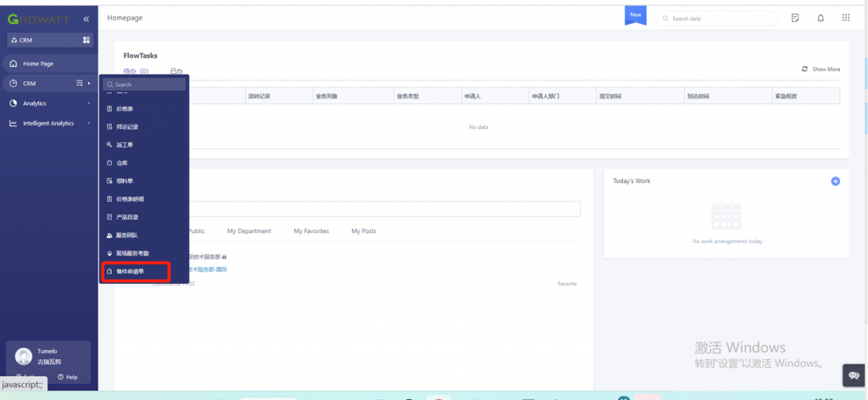Screen dimensions: 868x400
Task: Click the 现场服务考勤 icon
Action: tap(109, 253)
